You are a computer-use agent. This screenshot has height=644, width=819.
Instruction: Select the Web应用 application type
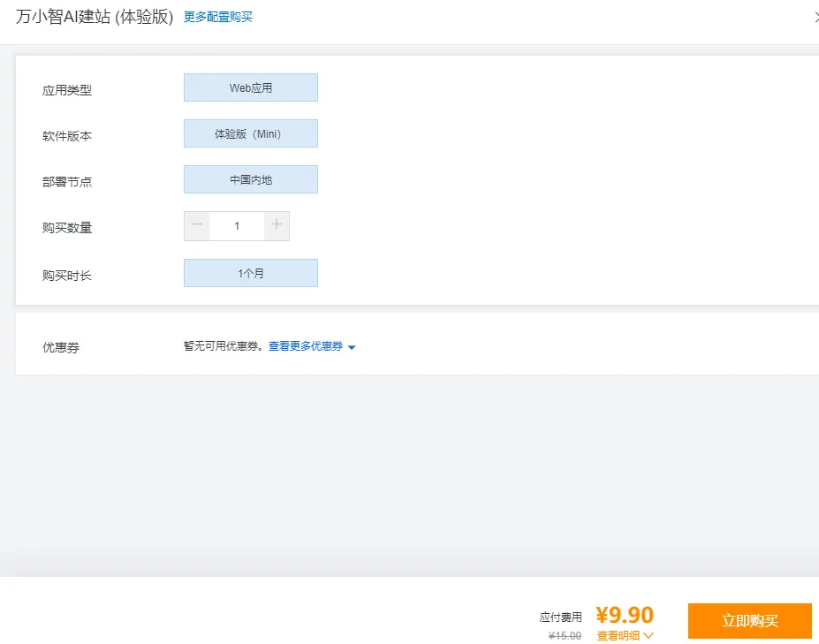[251, 87]
